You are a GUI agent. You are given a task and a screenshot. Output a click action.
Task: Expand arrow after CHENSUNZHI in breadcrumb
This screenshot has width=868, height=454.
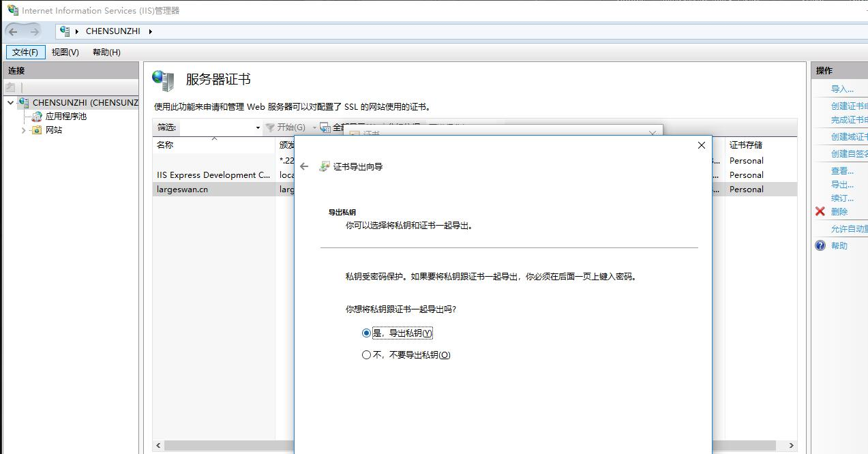150,31
